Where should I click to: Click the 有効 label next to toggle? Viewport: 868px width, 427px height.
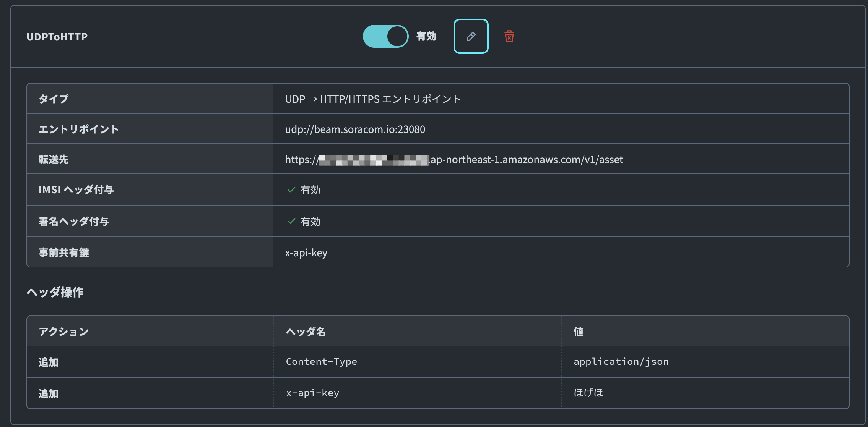click(426, 36)
